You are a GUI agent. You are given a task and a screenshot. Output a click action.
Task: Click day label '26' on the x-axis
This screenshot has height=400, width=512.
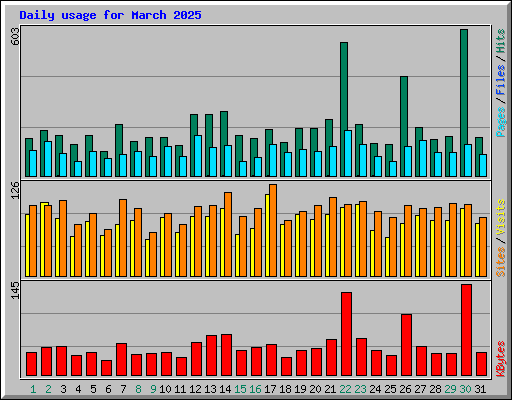coord(405,389)
